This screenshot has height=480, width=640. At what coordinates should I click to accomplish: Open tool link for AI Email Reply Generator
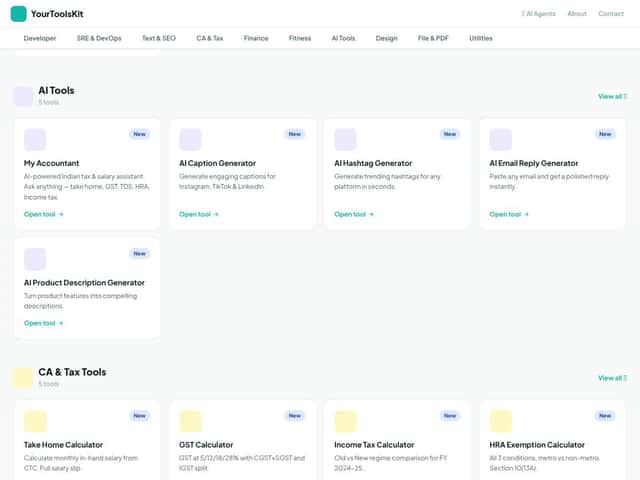click(x=509, y=214)
